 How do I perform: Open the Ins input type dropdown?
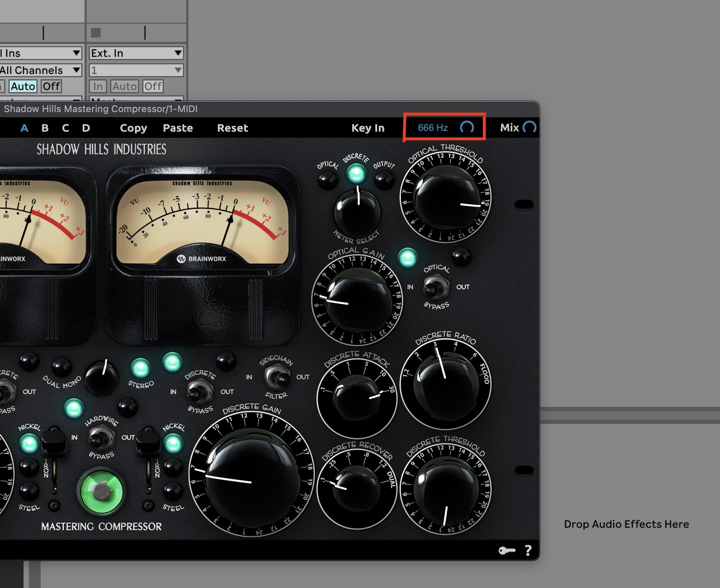tap(40, 53)
